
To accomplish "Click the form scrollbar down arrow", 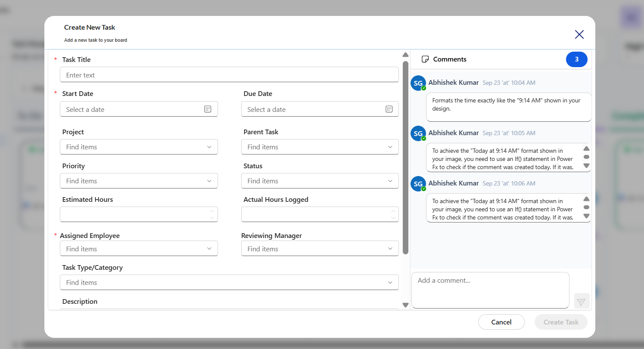I will point(405,305).
